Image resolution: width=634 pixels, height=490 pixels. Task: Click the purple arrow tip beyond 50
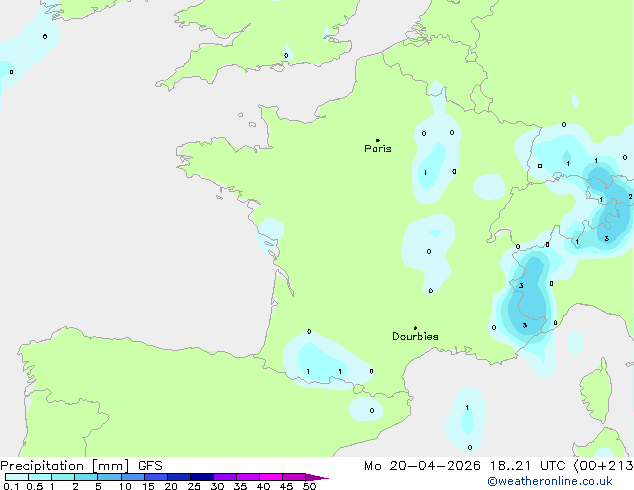coord(317,477)
